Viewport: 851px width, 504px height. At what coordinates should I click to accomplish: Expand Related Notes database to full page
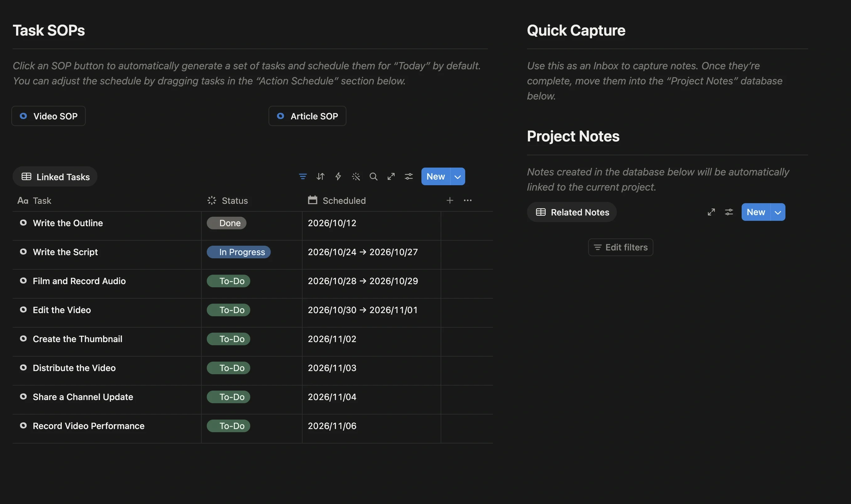(x=711, y=212)
